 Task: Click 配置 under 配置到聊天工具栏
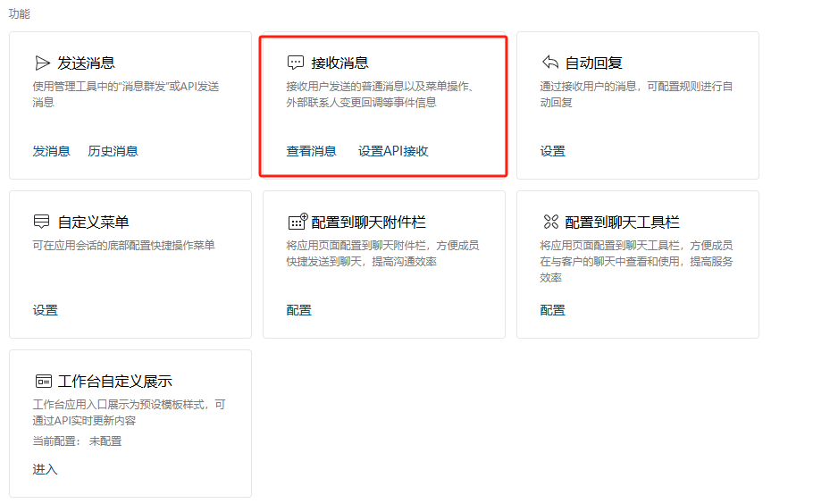553,310
